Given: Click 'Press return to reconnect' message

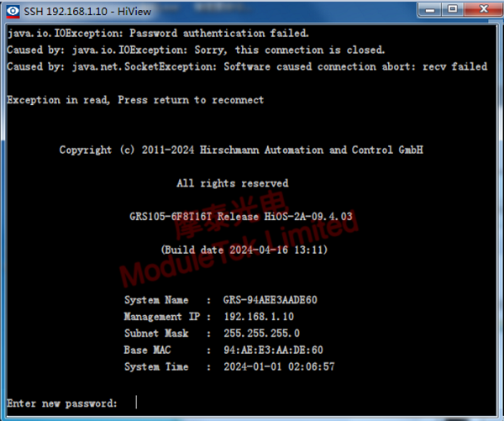Looking at the screenshot, I should point(191,100).
